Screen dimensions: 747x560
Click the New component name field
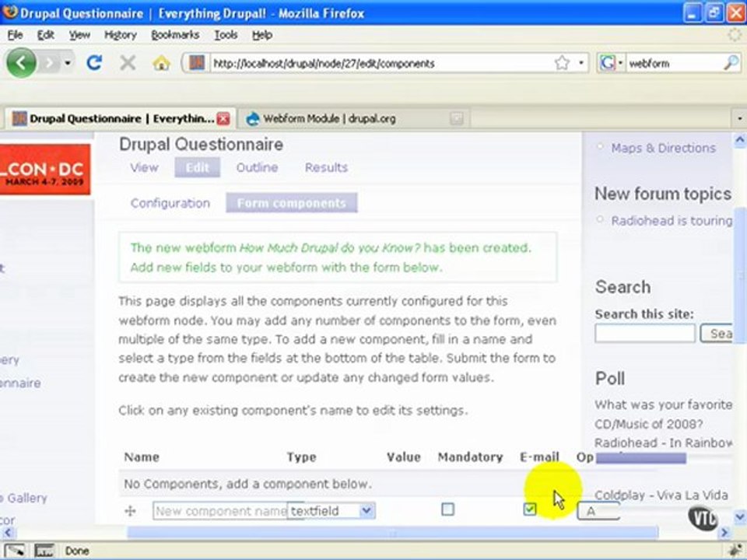(x=220, y=511)
